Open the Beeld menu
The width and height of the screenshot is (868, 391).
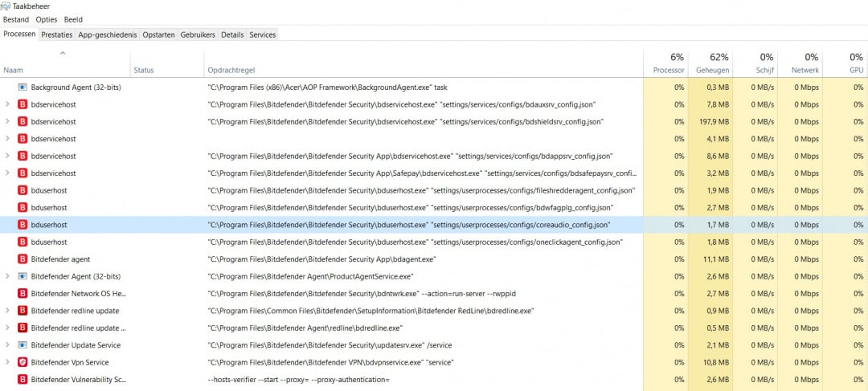point(73,19)
